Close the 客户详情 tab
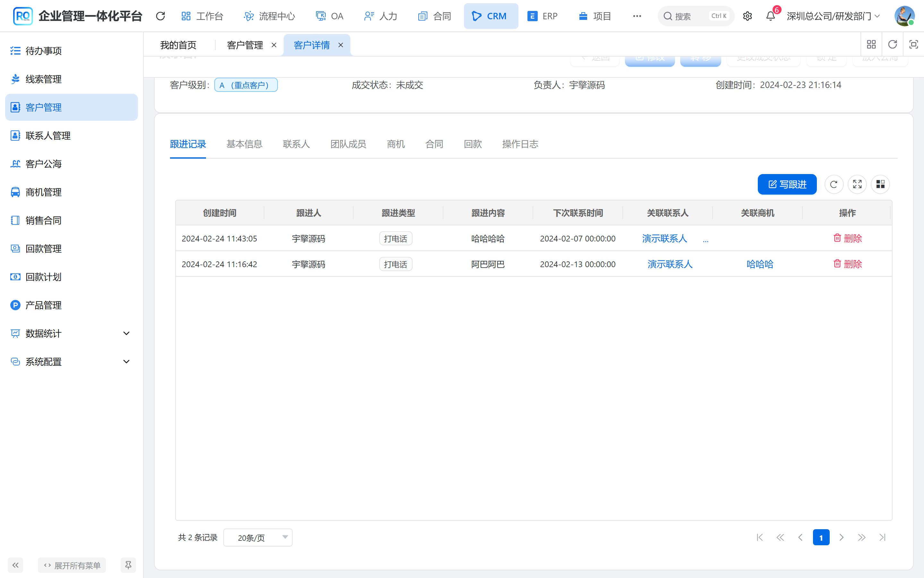924x578 pixels. tap(341, 45)
